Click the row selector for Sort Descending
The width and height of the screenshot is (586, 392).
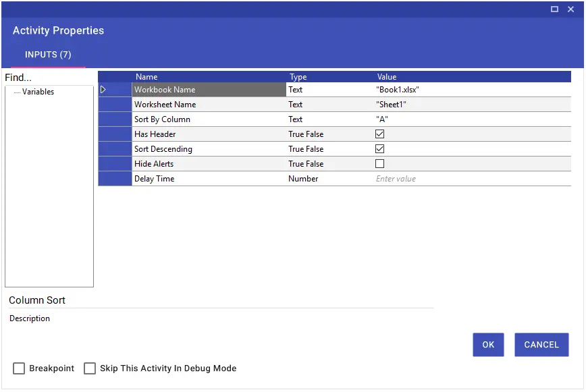115,149
